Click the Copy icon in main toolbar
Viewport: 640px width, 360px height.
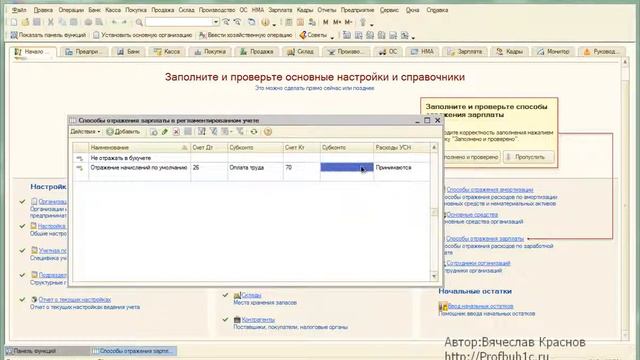62,22
